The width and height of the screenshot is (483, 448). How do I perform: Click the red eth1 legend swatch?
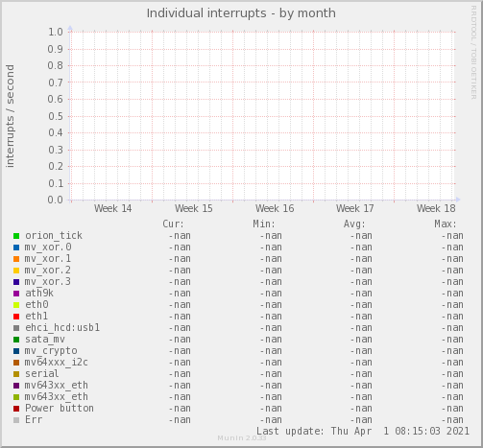click(16, 317)
